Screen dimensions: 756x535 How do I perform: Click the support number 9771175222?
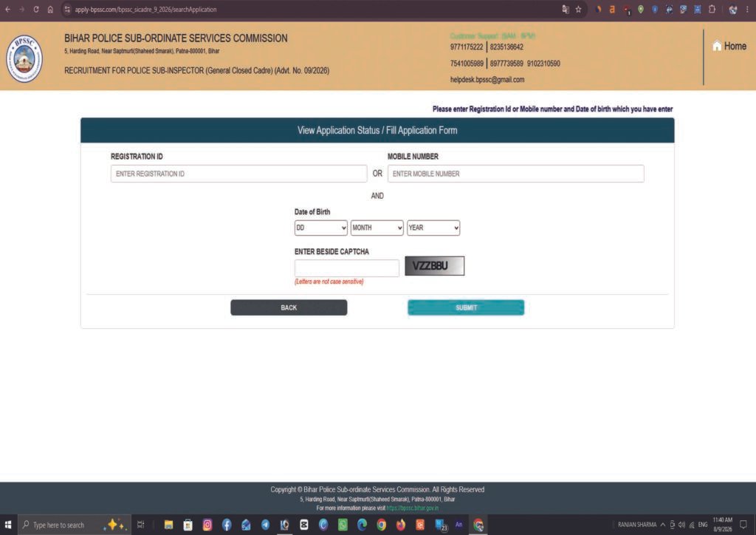pyautogui.click(x=467, y=47)
